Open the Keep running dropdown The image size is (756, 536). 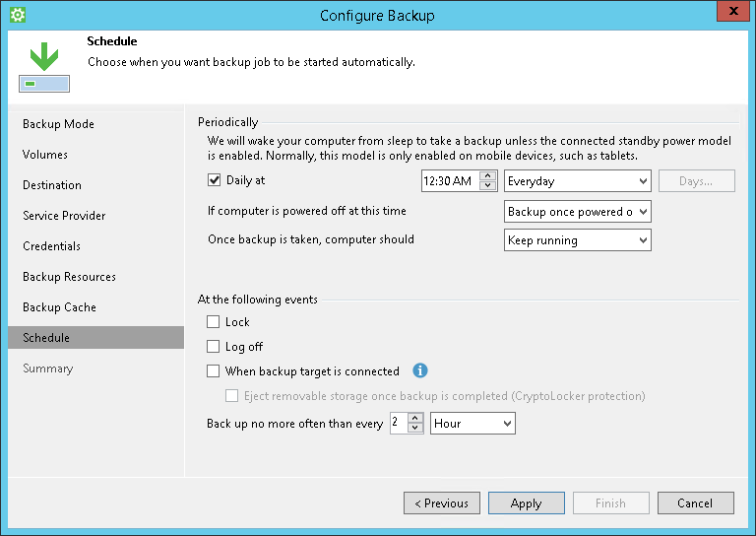577,240
